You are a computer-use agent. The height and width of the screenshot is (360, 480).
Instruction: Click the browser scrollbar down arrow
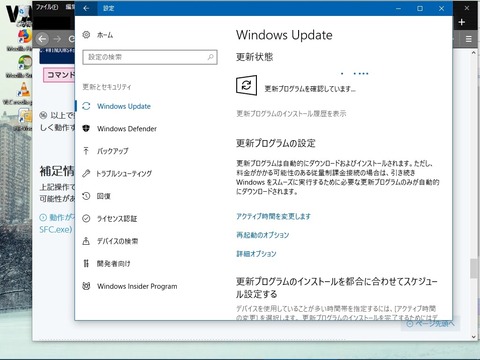tap(473, 337)
